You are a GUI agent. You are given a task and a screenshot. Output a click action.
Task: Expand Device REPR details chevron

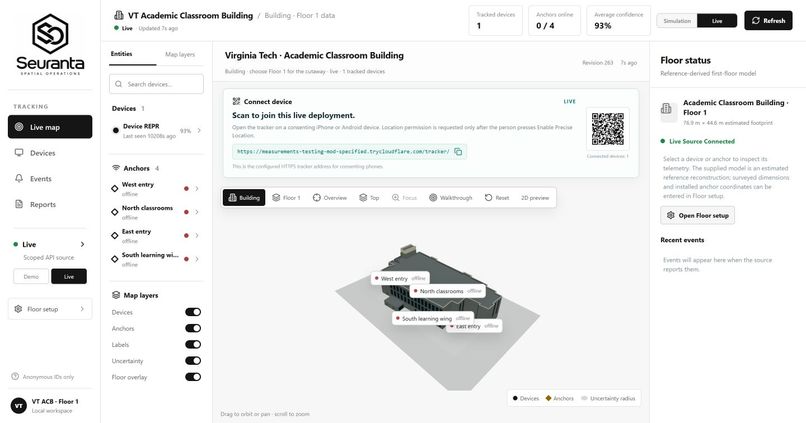(199, 131)
